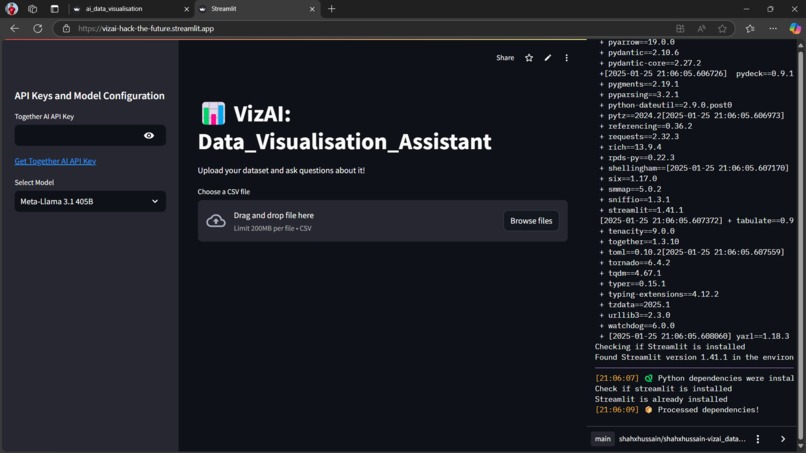Click the VizAI bar chart emoji

pyautogui.click(x=213, y=114)
